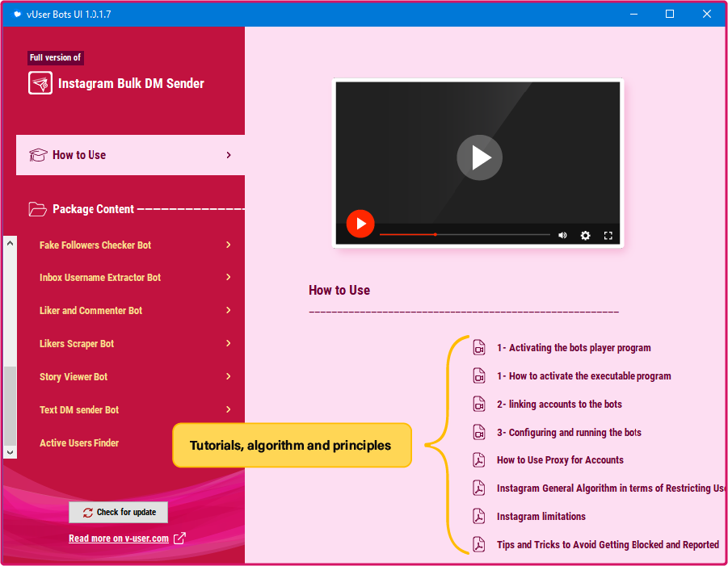Open Text DM sender Bot entry
This screenshot has width=728, height=566.
pyautogui.click(x=79, y=409)
